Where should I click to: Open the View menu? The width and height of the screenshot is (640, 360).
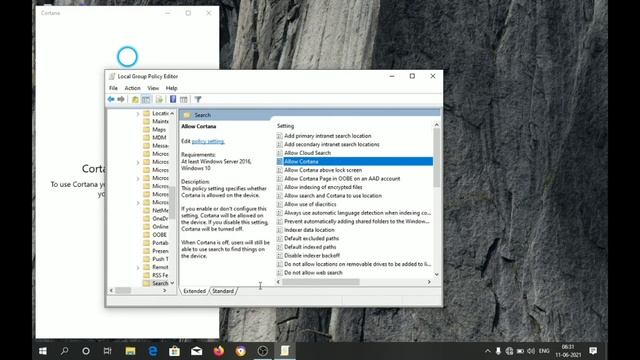click(153, 88)
